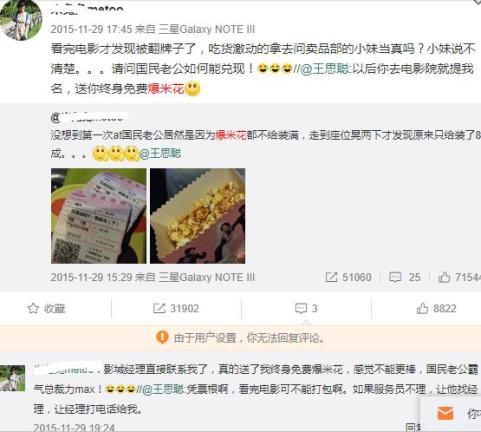Click the repost icon showing 31902
The width and height of the screenshot is (481, 432).
pyautogui.click(x=159, y=308)
